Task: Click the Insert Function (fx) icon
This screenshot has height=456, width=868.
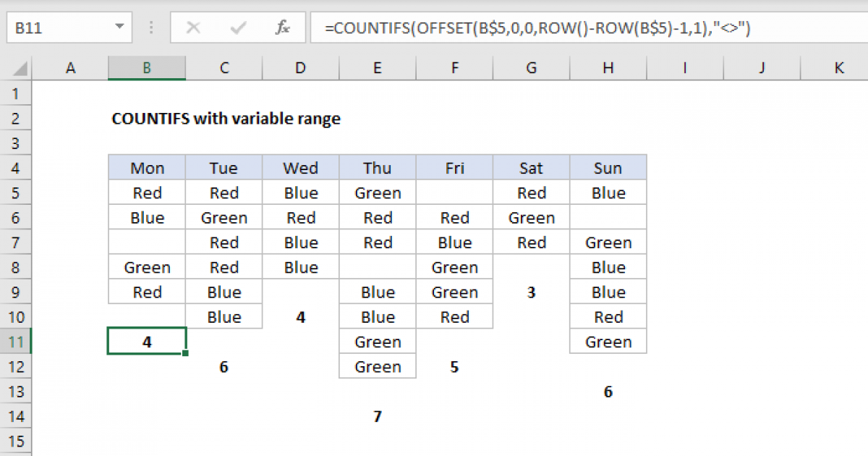Action: tap(282, 28)
